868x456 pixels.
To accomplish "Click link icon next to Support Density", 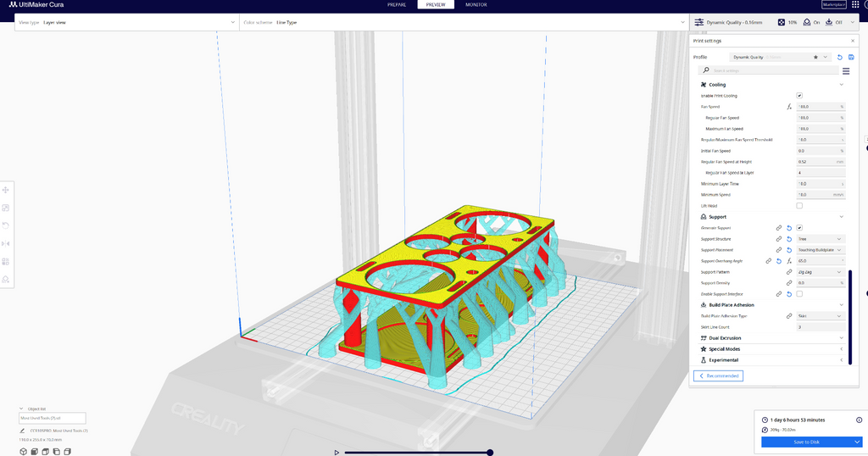I will [789, 283].
